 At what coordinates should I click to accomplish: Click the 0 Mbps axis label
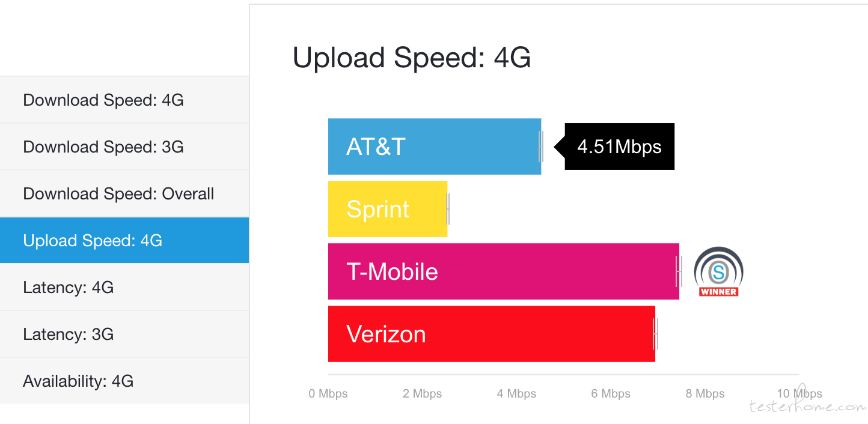[x=328, y=394]
